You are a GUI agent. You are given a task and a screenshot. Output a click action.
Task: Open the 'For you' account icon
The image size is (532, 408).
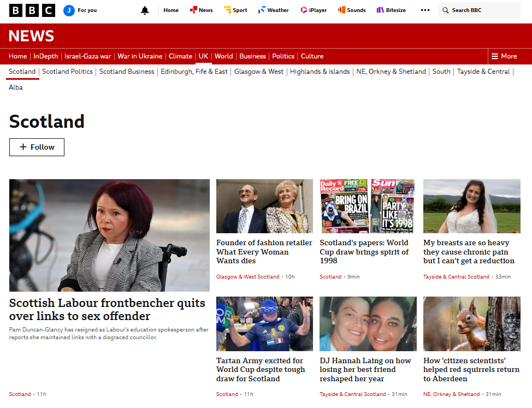tap(69, 10)
